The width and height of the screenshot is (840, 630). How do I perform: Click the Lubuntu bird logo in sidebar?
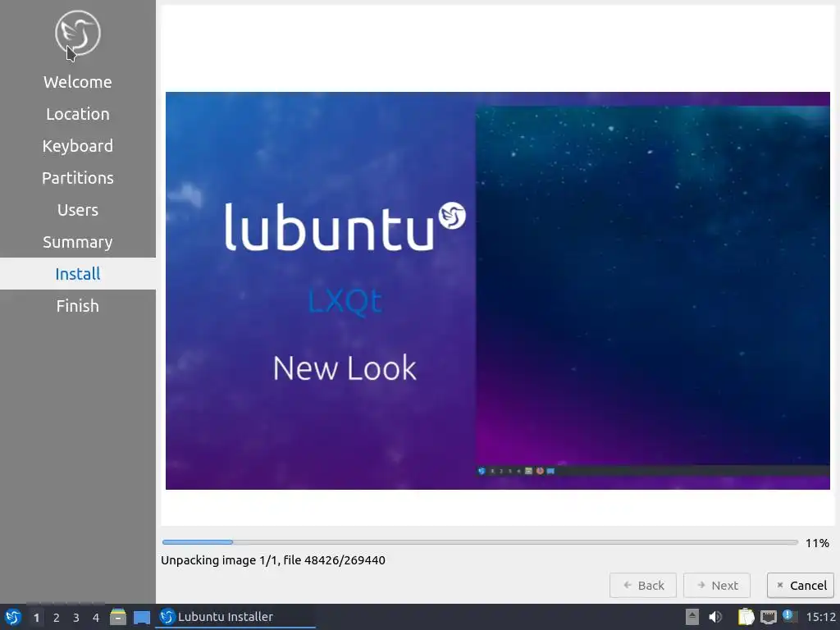pyautogui.click(x=78, y=33)
